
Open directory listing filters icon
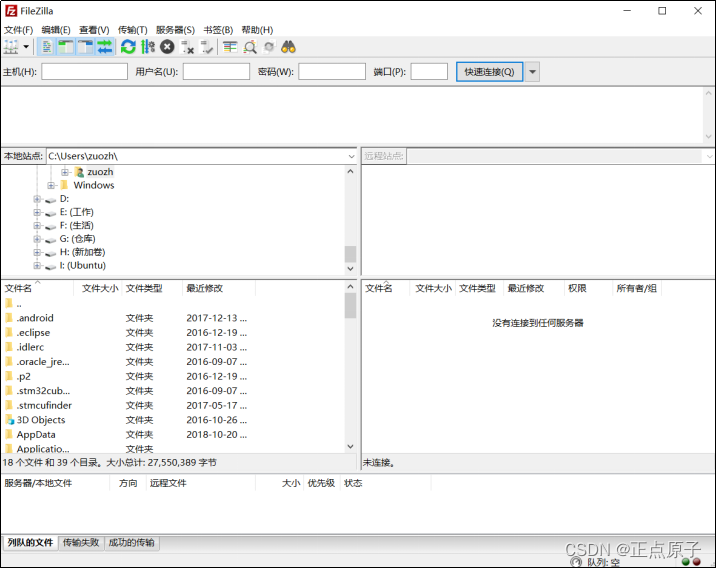[x=230, y=47]
